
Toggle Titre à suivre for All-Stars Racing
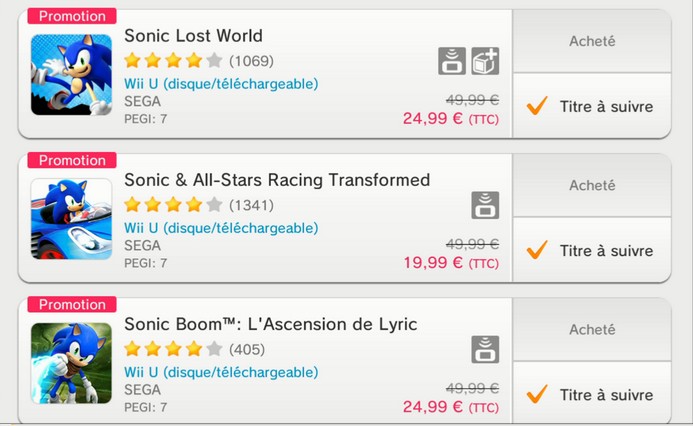click(592, 250)
